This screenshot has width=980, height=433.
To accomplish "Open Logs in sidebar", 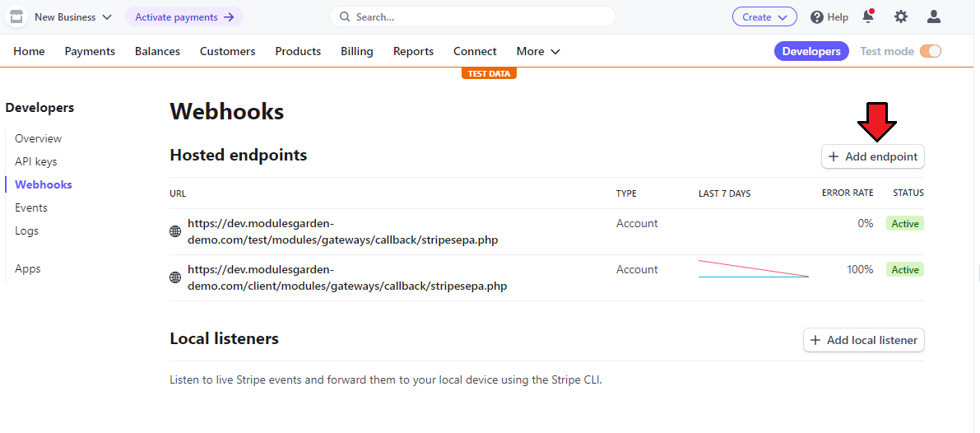I will point(27,230).
